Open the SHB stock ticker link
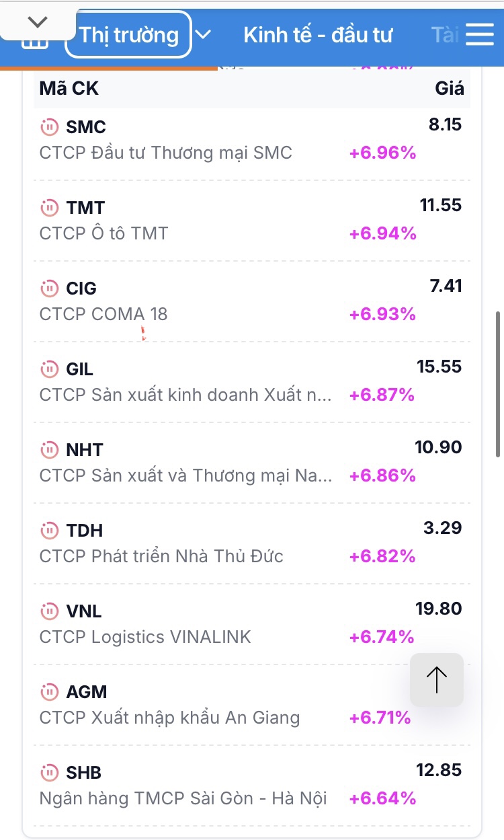The image size is (504, 840). (x=84, y=773)
